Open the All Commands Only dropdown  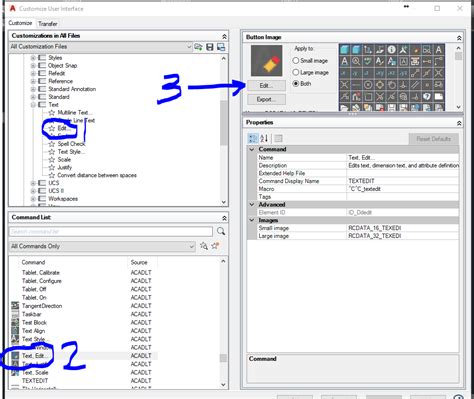pos(102,246)
